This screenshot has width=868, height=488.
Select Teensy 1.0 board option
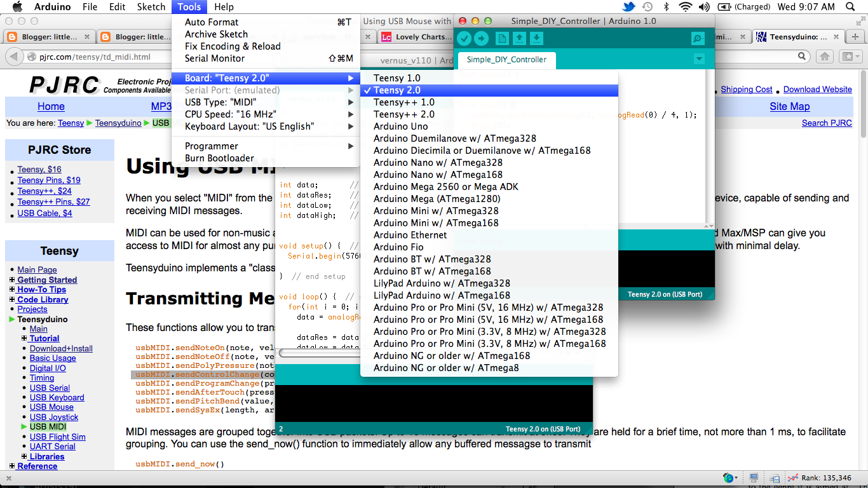[489, 78]
